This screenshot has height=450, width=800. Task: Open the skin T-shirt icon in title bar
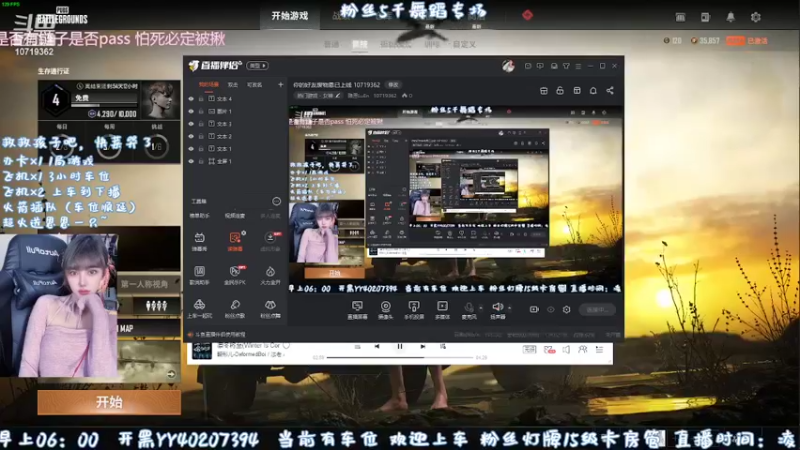pyautogui.click(x=566, y=66)
